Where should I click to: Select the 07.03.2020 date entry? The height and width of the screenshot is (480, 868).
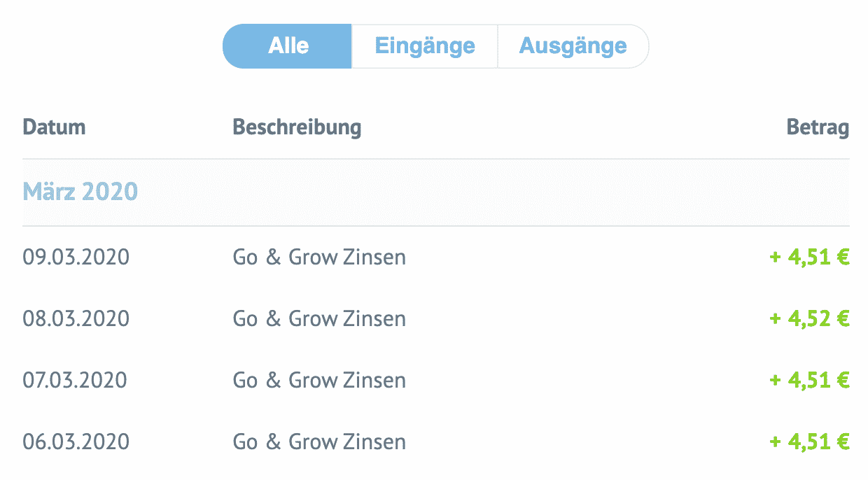(x=75, y=380)
